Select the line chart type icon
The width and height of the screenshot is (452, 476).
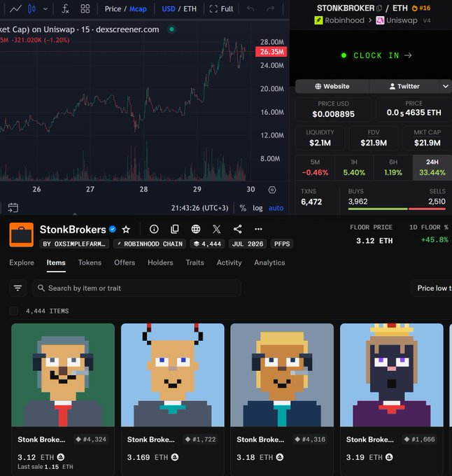[x=15, y=9]
